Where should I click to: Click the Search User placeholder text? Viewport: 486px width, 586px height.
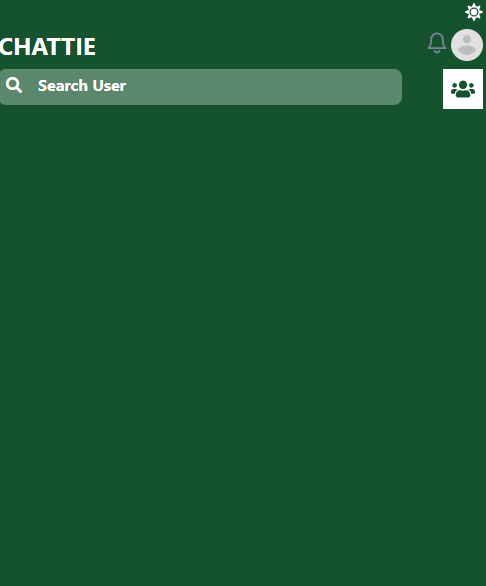click(82, 86)
